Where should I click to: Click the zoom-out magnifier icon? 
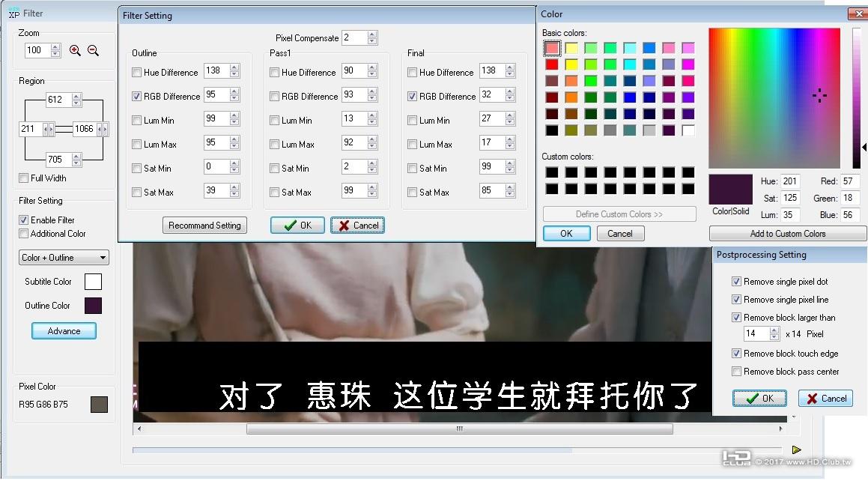(91, 50)
